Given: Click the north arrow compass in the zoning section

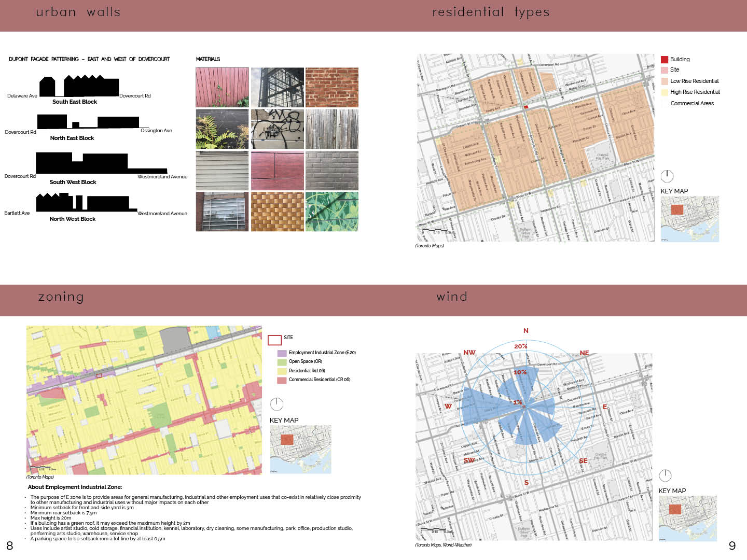Looking at the screenshot, I should pyautogui.click(x=276, y=404).
